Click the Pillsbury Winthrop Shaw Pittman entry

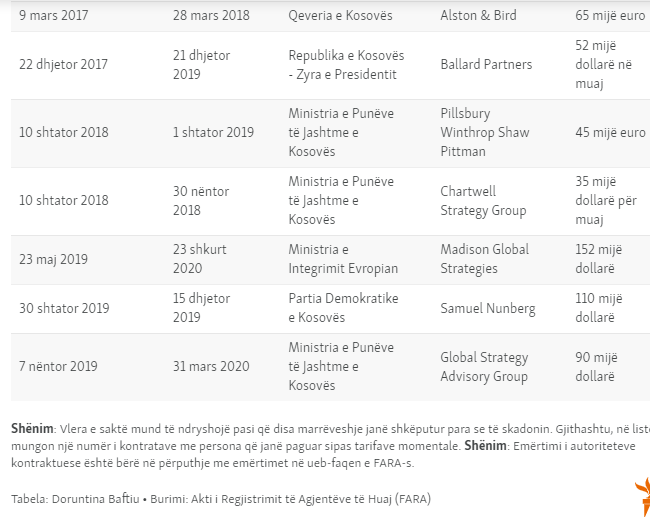pyautogui.click(x=485, y=132)
